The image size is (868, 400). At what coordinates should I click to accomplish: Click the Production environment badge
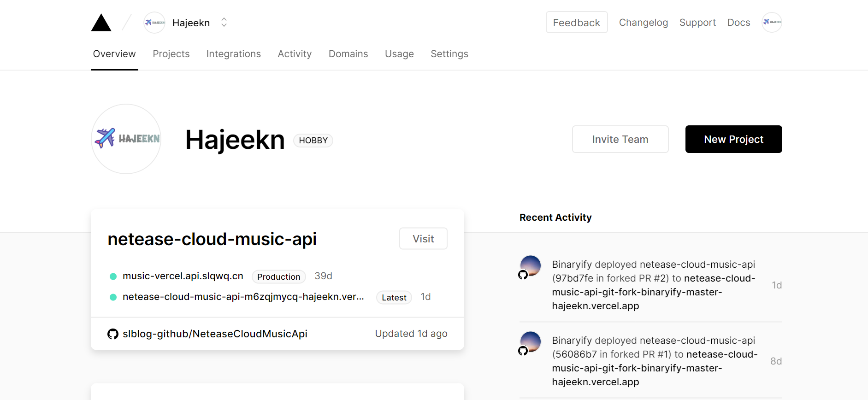tap(278, 276)
